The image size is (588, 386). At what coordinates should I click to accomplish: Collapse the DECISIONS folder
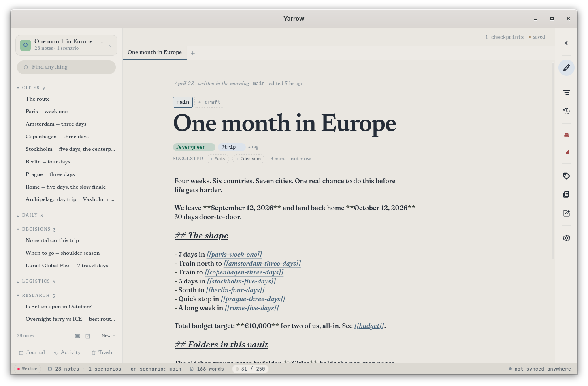pyautogui.click(x=36, y=229)
